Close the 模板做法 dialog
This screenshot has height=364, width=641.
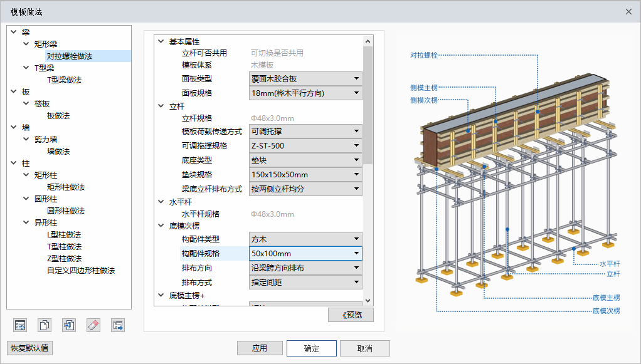click(x=628, y=12)
